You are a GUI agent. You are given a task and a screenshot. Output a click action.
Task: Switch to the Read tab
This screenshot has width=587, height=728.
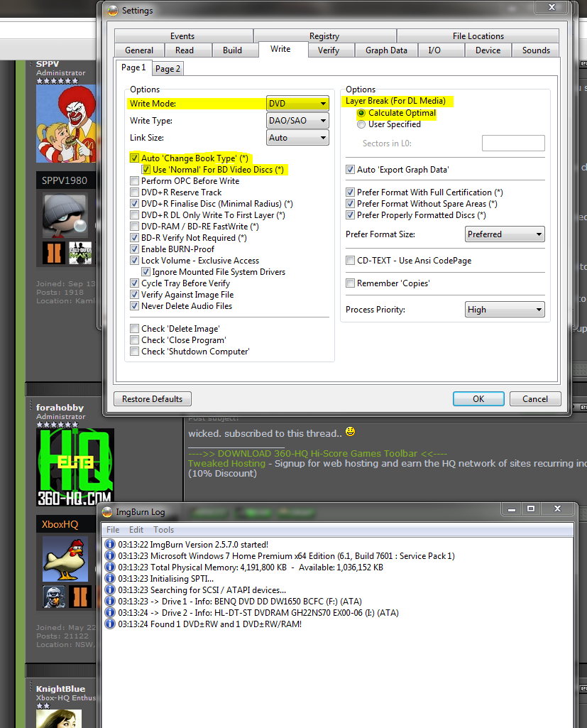185,50
